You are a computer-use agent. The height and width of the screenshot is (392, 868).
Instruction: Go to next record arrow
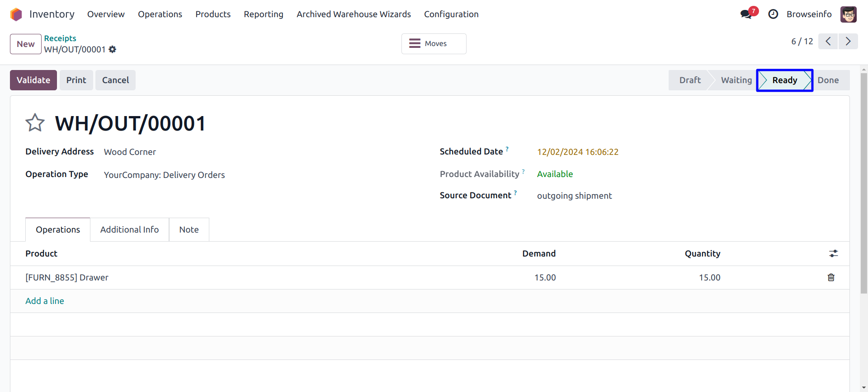[x=848, y=42]
